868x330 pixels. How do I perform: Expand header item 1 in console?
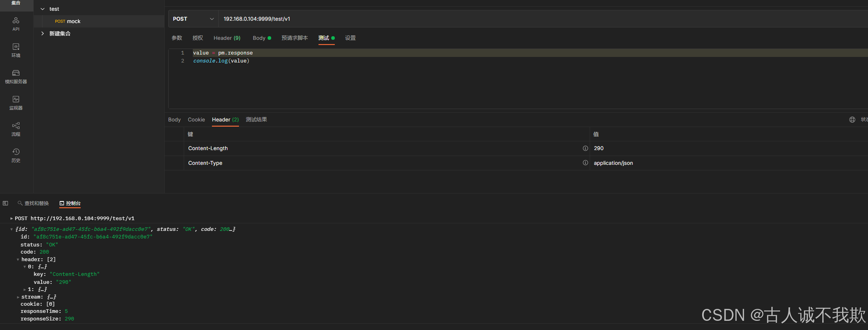[x=24, y=289]
